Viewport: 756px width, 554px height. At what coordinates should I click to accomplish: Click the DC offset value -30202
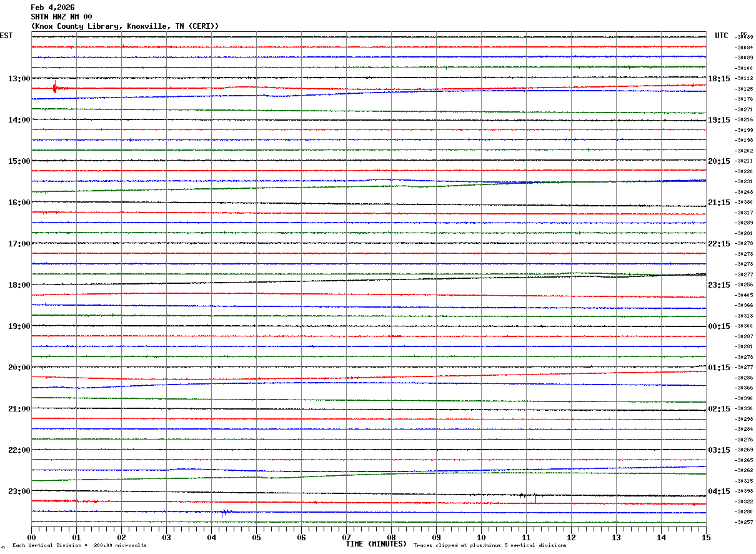(744, 151)
